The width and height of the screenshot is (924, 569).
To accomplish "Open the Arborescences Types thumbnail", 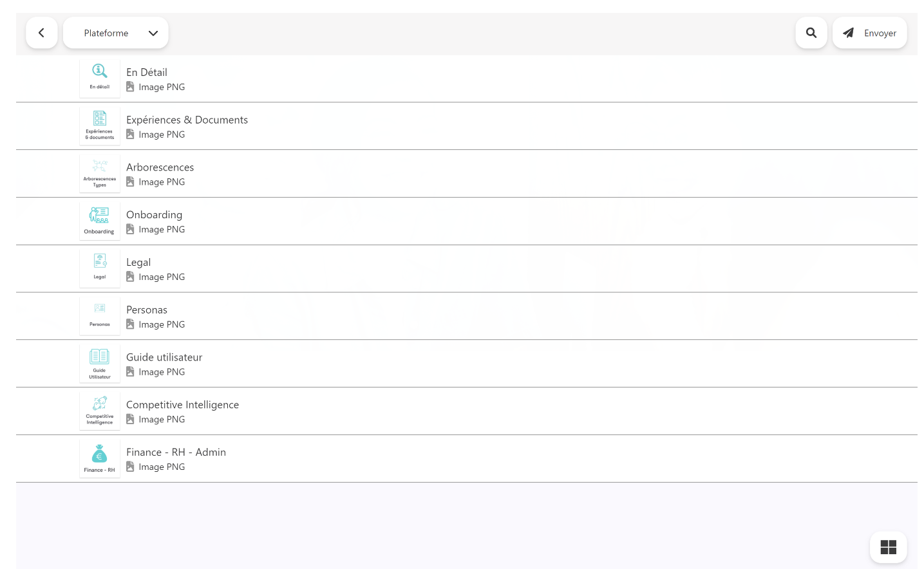I will click(x=100, y=174).
